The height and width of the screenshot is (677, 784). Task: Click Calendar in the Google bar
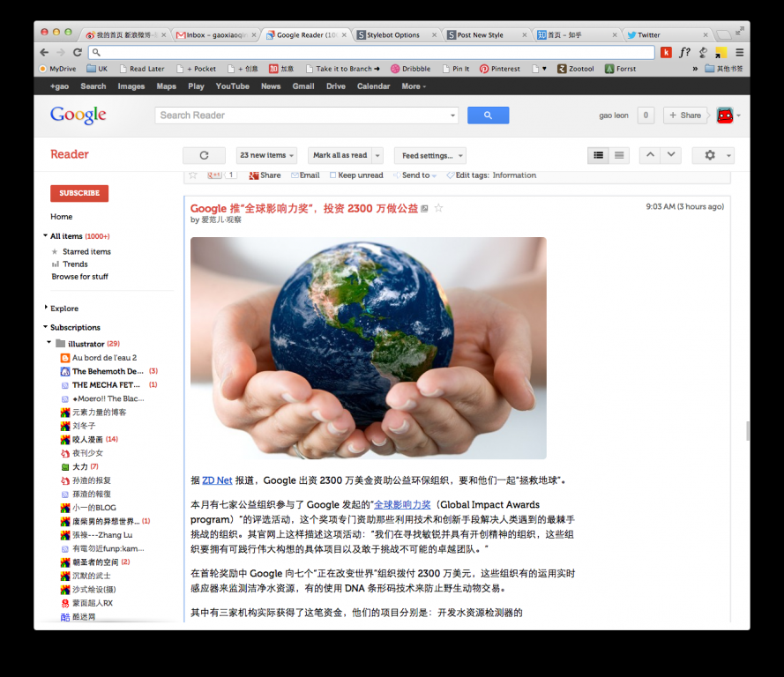(374, 86)
